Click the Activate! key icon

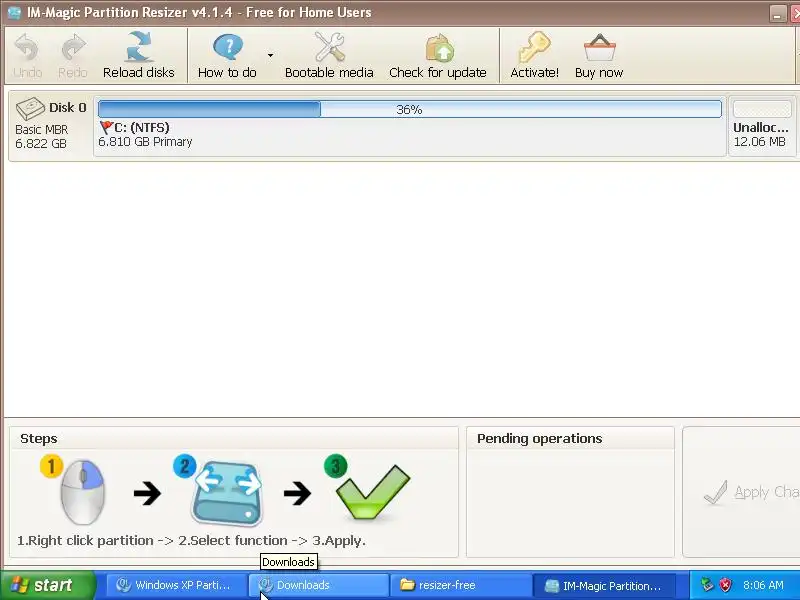pos(534,55)
